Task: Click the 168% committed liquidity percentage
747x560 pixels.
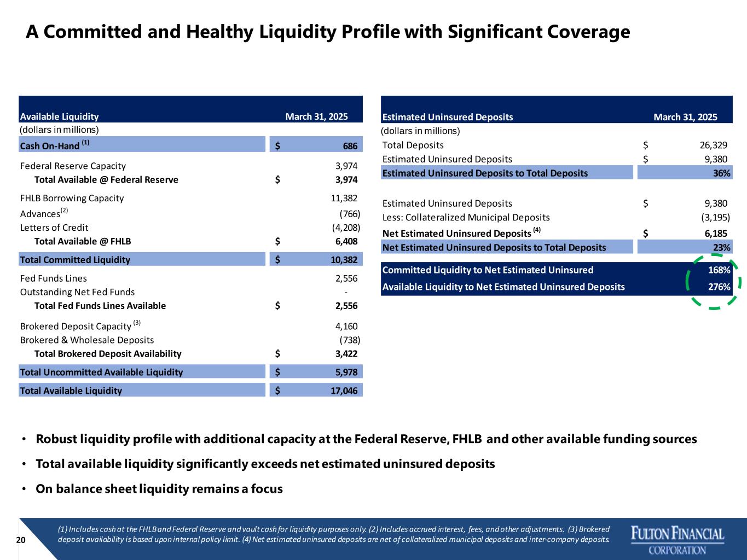Action: [719, 270]
